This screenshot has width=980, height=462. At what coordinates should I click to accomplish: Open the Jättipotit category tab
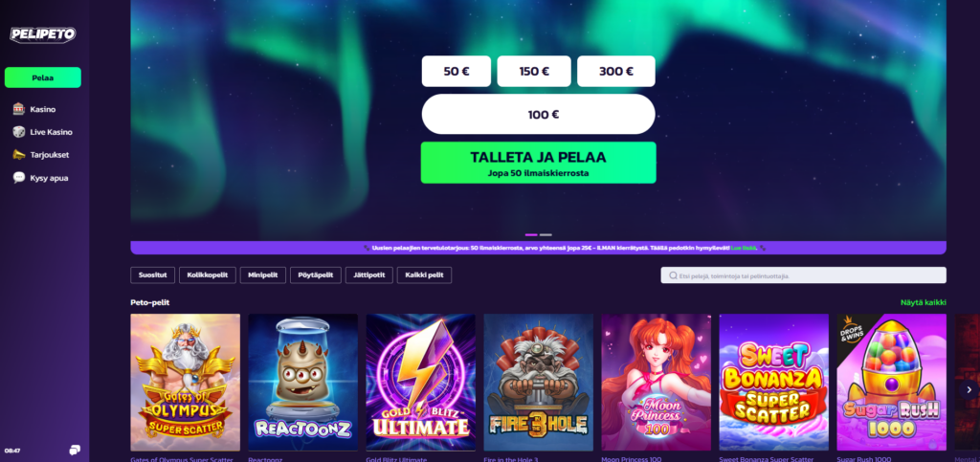(x=368, y=275)
